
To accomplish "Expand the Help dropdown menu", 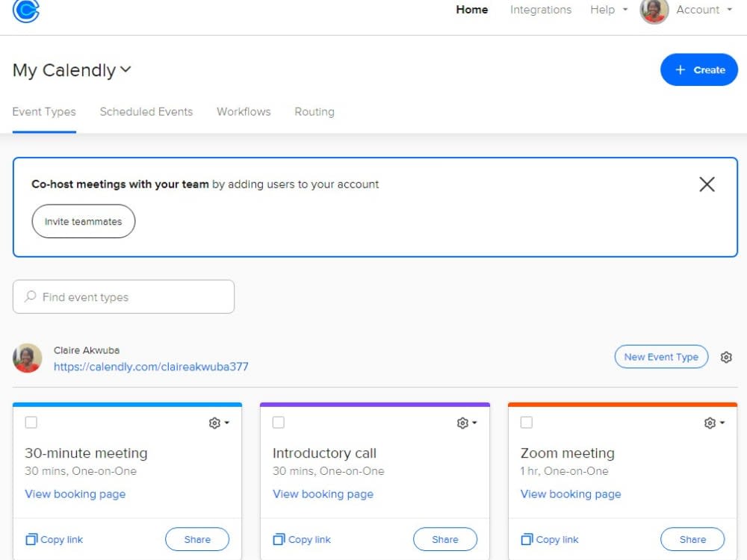I will point(609,10).
